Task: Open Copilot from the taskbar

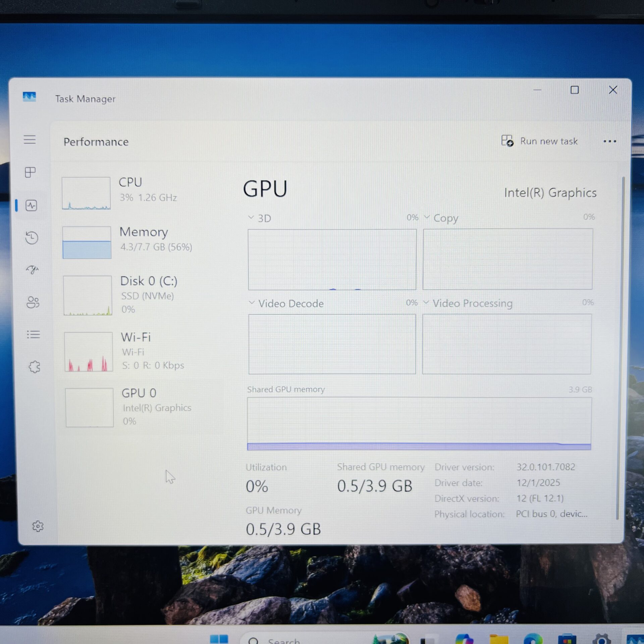Action: (464, 638)
